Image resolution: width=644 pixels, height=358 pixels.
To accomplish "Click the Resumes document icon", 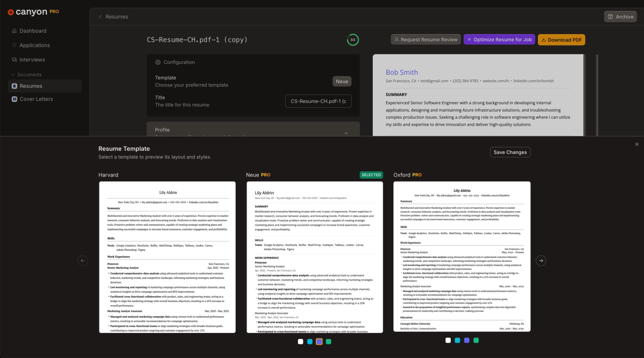I will pos(14,86).
